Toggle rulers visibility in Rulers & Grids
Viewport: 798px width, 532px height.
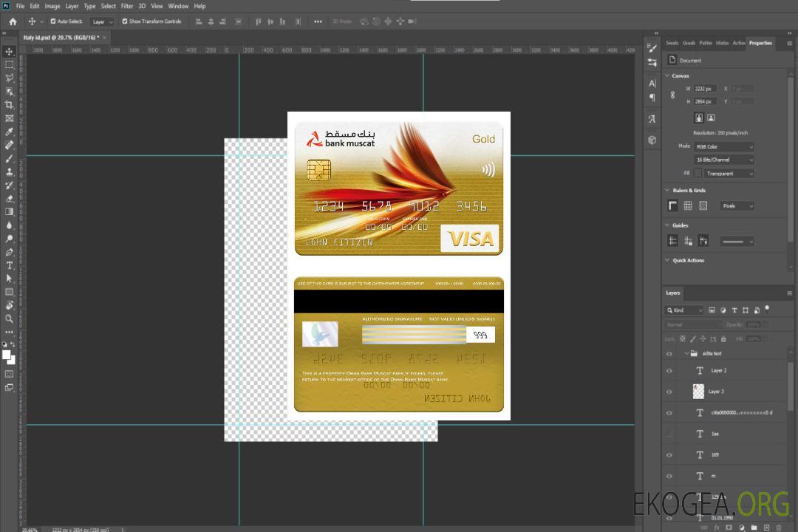(x=672, y=205)
